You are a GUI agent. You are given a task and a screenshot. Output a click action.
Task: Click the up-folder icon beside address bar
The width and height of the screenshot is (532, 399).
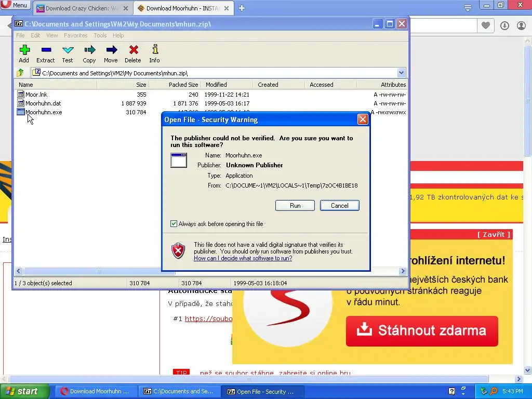[20, 73]
